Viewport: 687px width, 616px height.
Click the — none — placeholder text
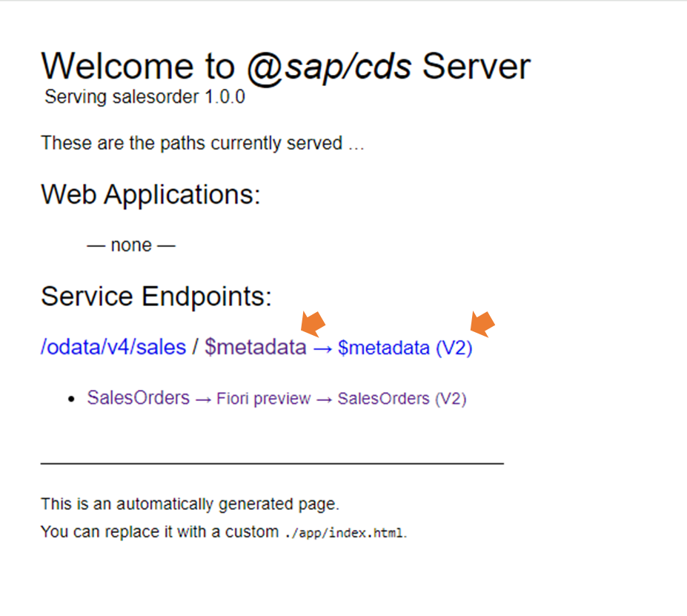tap(130, 244)
